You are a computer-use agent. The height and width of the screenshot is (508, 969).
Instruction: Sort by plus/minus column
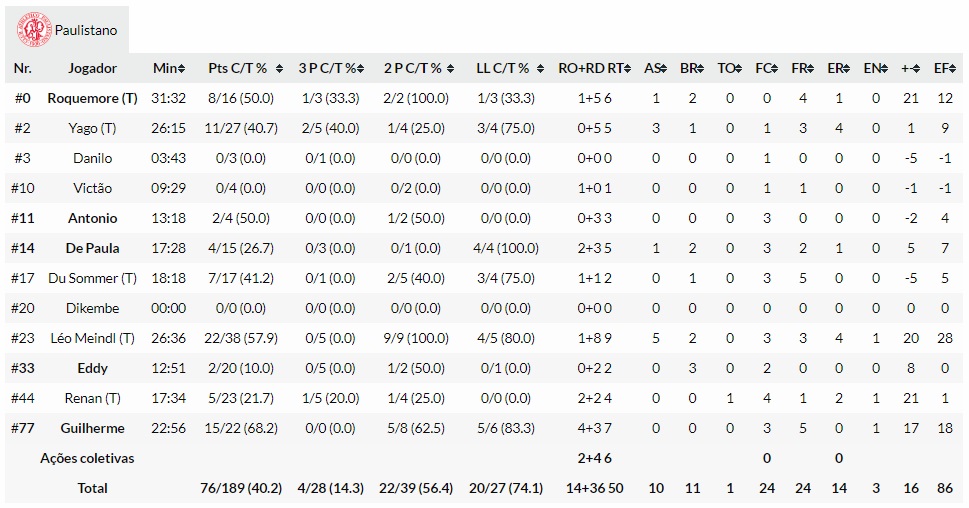[909, 68]
